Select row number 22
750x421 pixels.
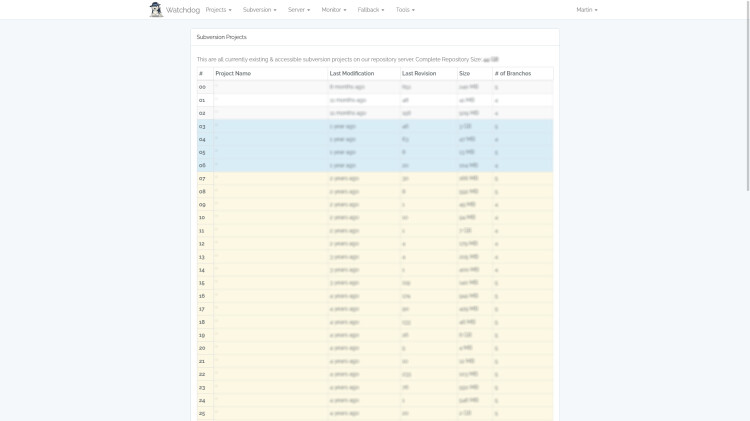[375, 374]
